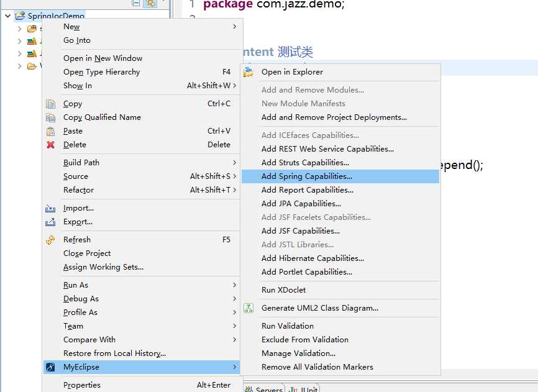Expand the Debug As submenu arrow
The image size is (538, 392).
234,299
